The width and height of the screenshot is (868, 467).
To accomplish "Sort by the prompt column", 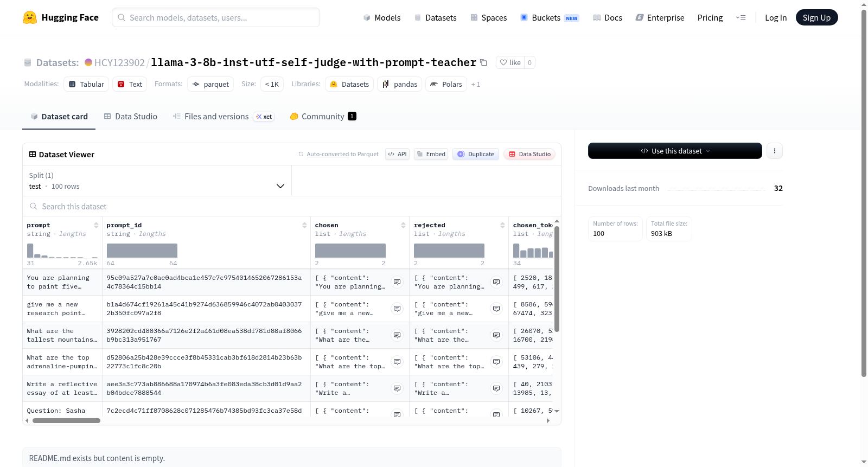I will [96, 225].
